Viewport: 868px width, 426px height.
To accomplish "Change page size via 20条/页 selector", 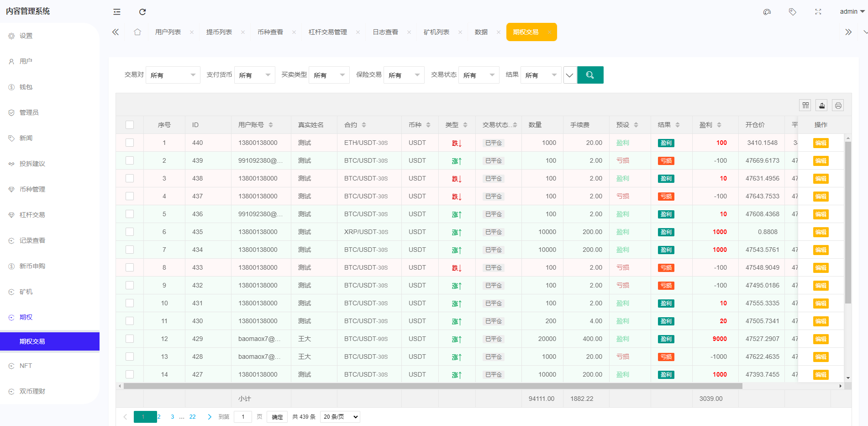I will coord(340,416).
